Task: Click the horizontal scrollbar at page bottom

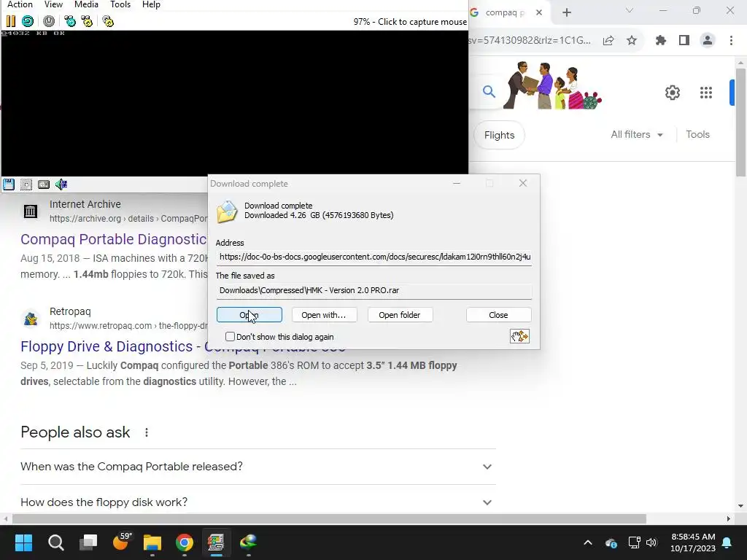Action: coord(329,518)
